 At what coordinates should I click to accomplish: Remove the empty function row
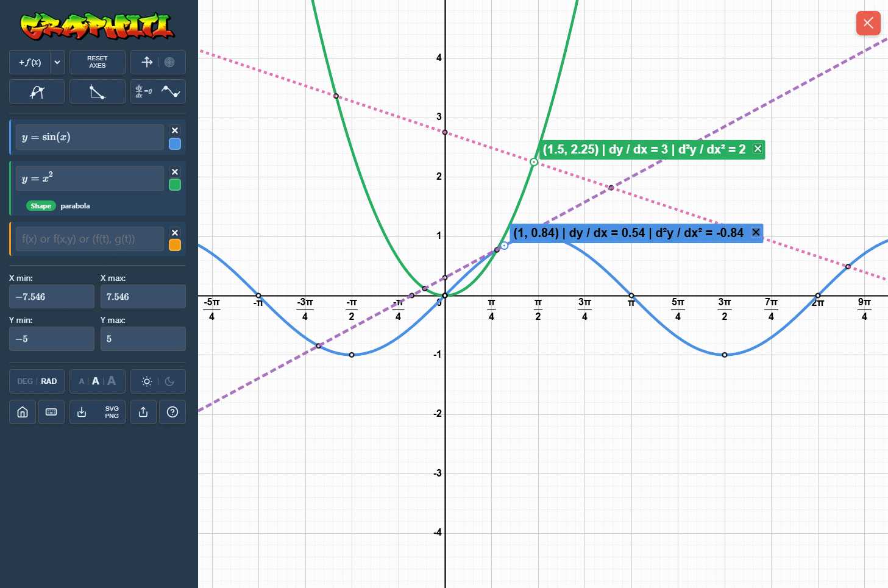point(175,233)
